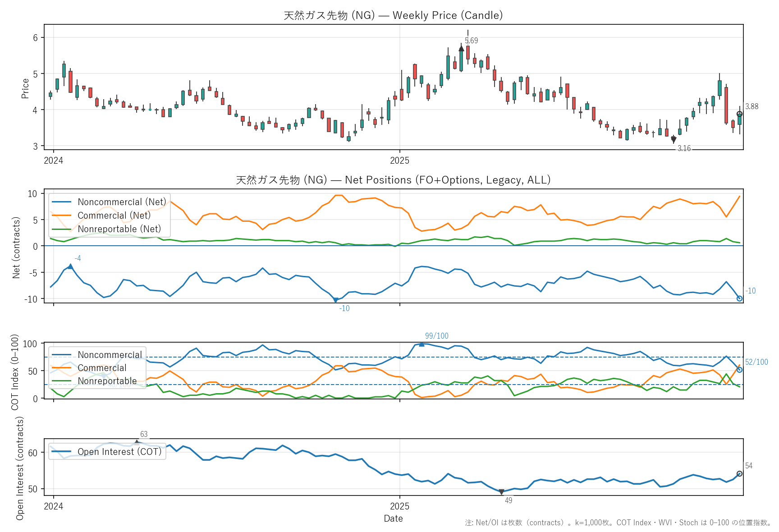
Task: Click the Open Interest low marker at 49
Action: 501,492
